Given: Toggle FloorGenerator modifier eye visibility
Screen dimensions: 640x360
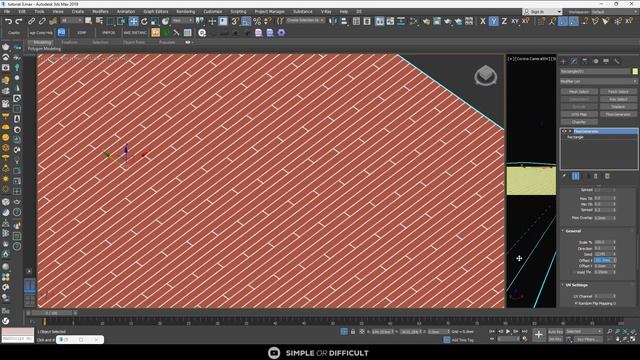Looking at the screenshot, I should (564, 131).
